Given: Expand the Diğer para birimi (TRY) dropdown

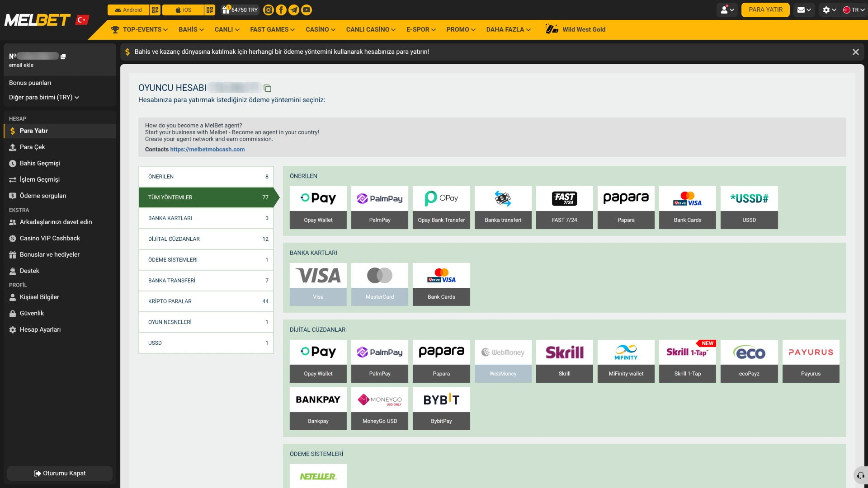Looking at the screenshot, I should click(x=44, y=97).
